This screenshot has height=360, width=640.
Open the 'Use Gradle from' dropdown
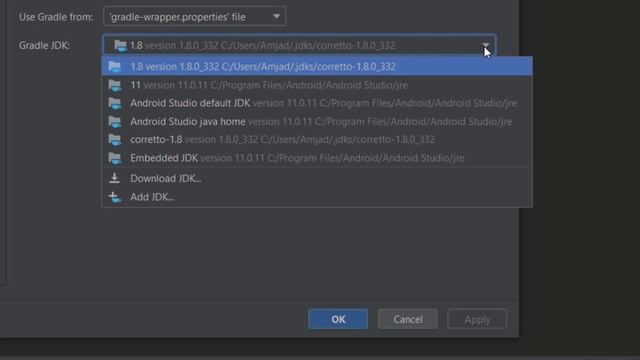point(194,17)
